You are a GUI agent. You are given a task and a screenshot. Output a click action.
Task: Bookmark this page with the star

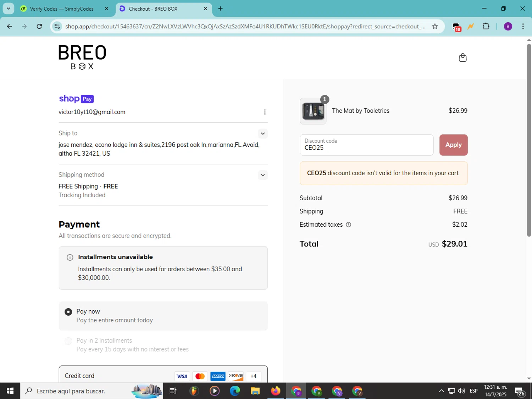click(x=435, y=26)
